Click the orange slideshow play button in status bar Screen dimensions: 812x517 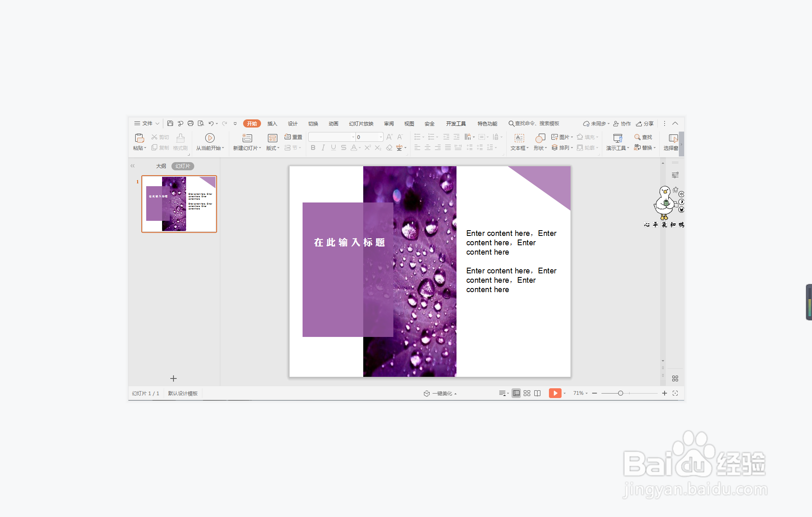click(x=555, y=393)
